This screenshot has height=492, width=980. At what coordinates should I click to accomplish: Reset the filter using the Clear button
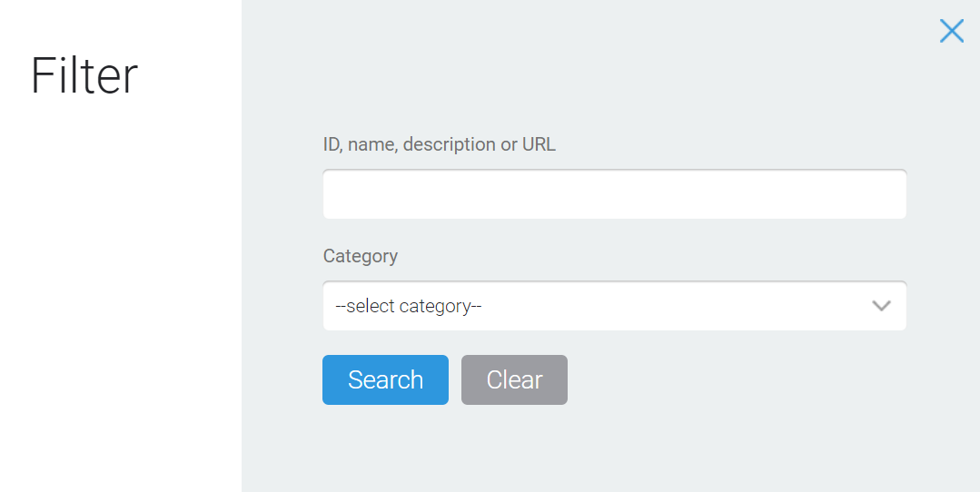(514, 379)
